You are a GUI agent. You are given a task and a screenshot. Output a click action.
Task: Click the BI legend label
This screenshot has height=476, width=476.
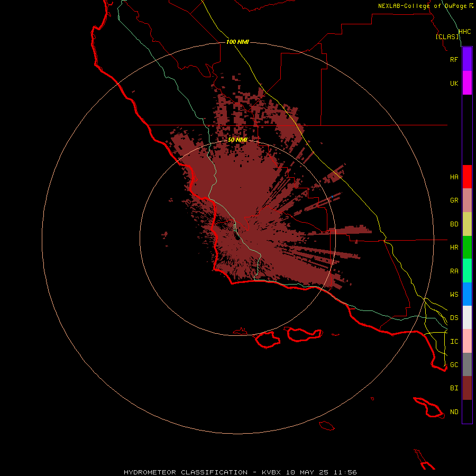[x=454, y=388]
